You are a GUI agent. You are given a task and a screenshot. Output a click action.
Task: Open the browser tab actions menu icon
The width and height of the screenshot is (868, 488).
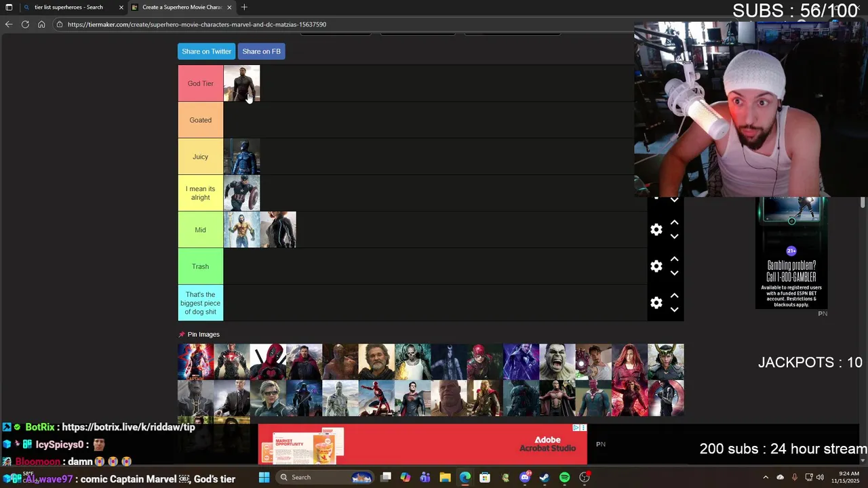9,7
